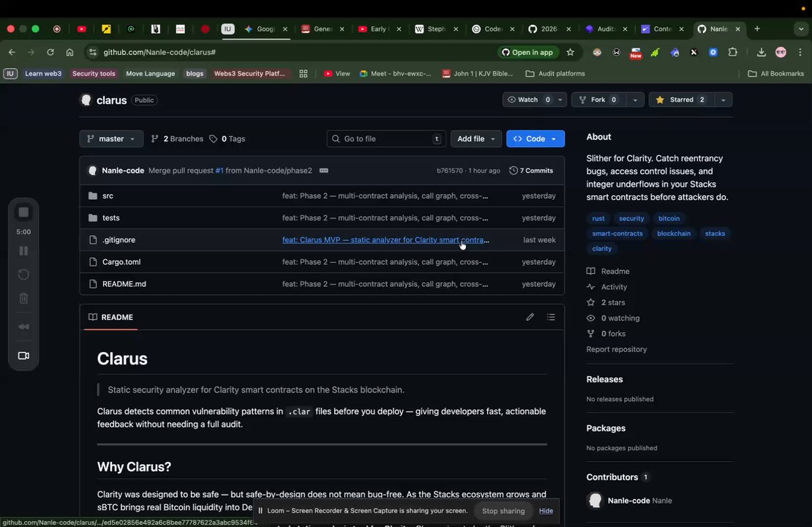Hide the Loom screen sharing banner
The image size is (812, 527).
click(x=546, y=511)
